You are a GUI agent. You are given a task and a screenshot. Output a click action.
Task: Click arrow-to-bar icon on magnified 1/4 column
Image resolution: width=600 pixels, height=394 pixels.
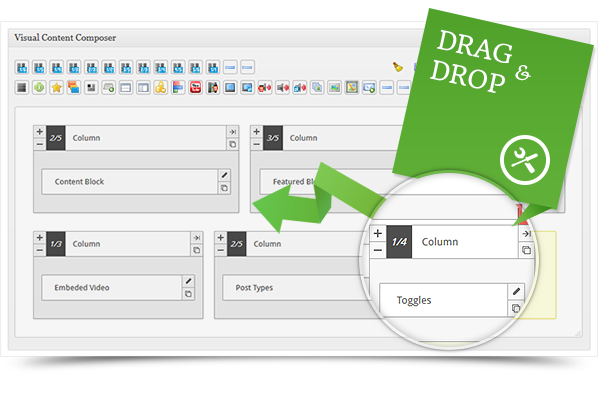pos(527,233)
